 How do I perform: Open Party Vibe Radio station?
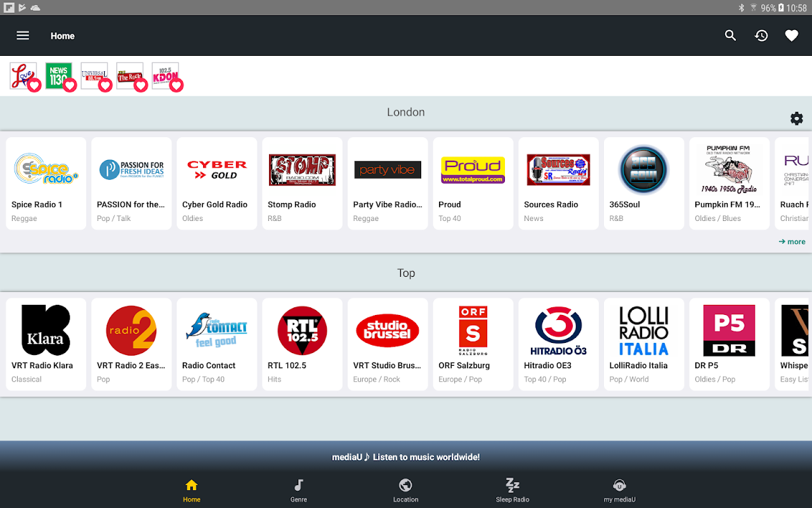(388, 184)
